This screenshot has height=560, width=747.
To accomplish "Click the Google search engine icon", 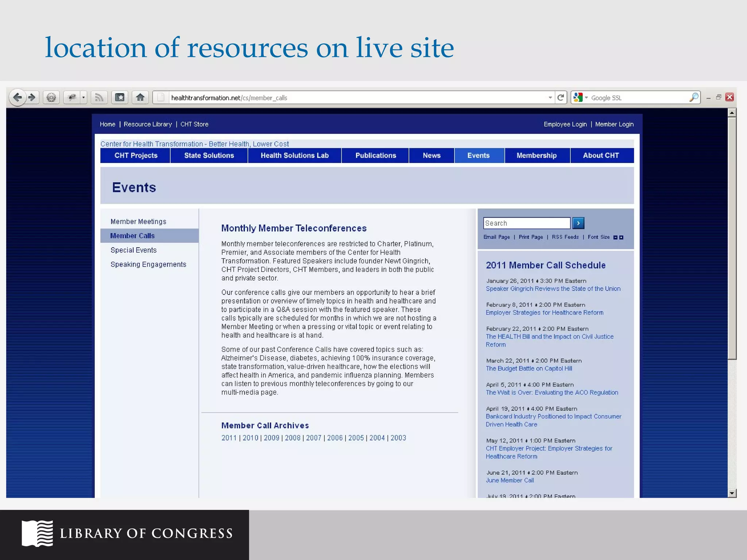I will pyautogui.click(x=578, y=97).
